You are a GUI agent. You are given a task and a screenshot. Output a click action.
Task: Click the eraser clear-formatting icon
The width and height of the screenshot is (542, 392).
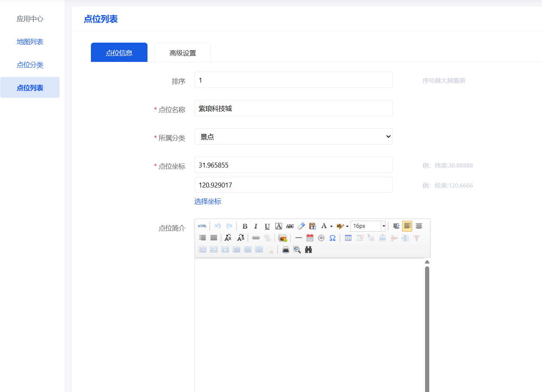pos(301,226)
